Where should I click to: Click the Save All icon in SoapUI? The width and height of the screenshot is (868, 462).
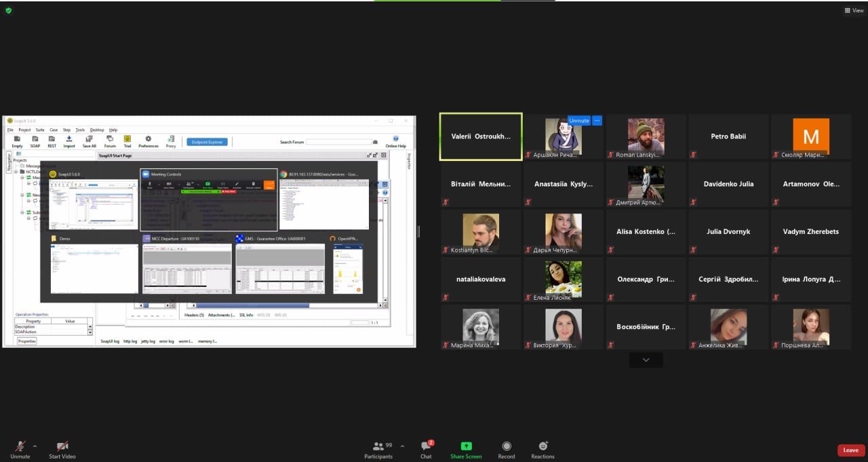tap(89, 141)
